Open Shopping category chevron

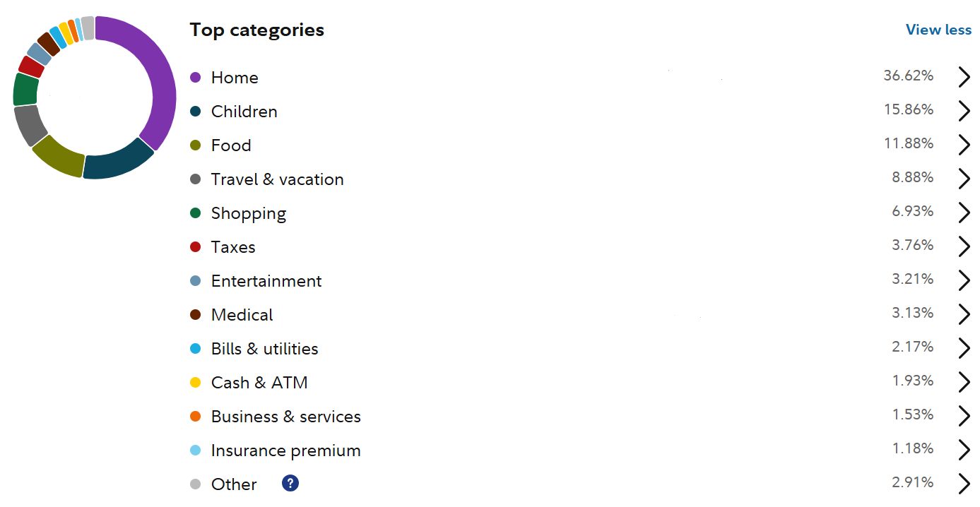964,213
